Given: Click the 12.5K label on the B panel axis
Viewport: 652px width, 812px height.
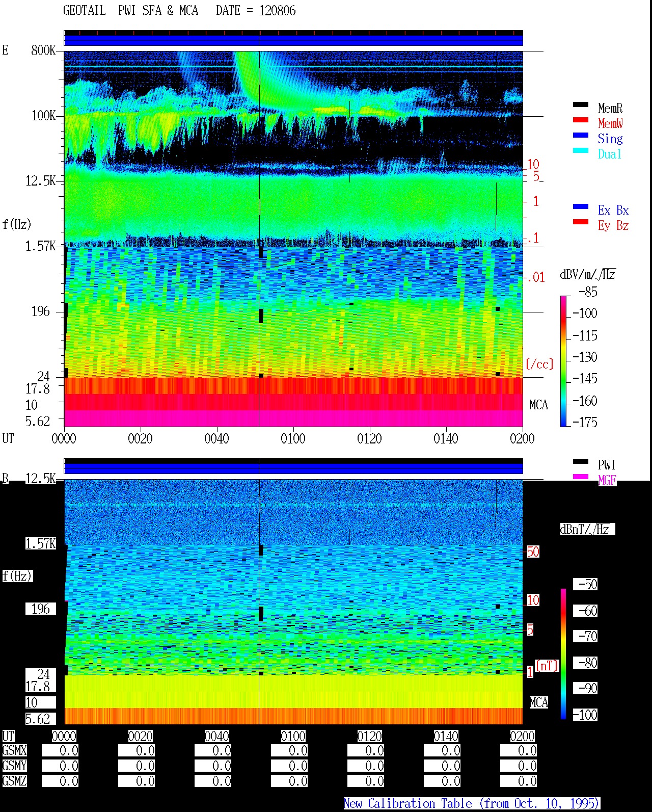Looking at the screenshot, I should click(x=41, y=478).
